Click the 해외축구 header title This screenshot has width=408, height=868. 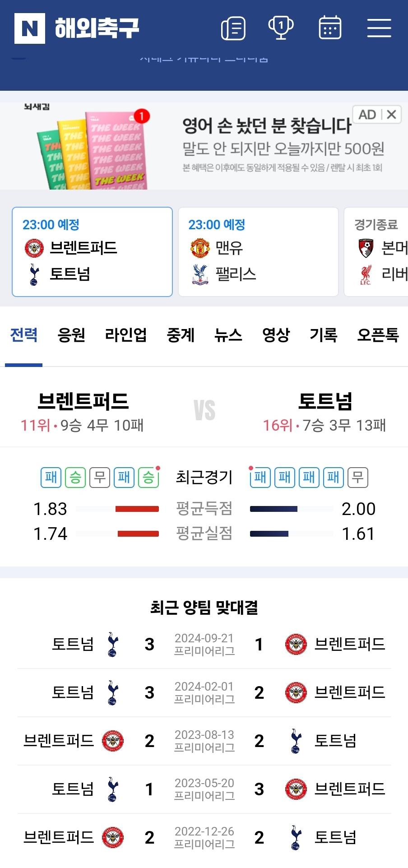(97, 28)
